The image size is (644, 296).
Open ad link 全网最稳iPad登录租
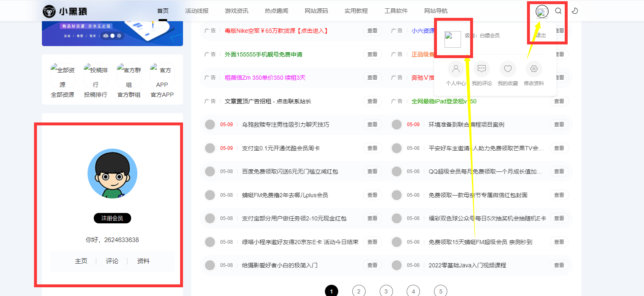444,101
